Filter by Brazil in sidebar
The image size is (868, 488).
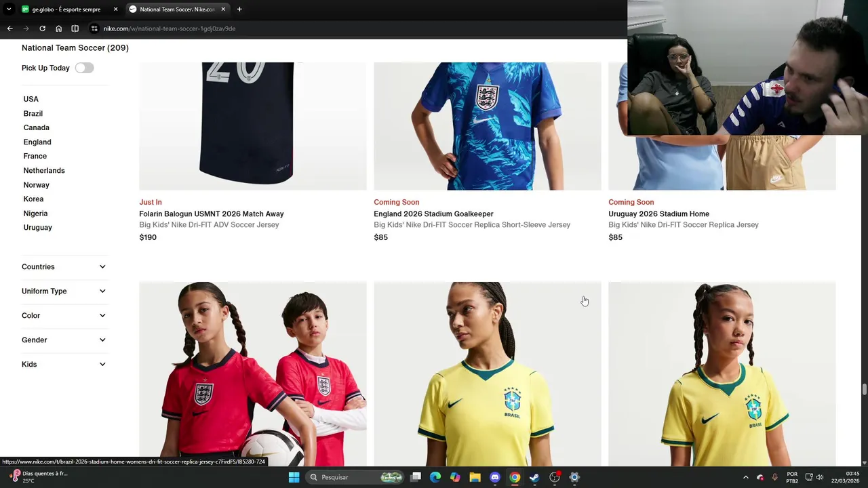(33, 113)
